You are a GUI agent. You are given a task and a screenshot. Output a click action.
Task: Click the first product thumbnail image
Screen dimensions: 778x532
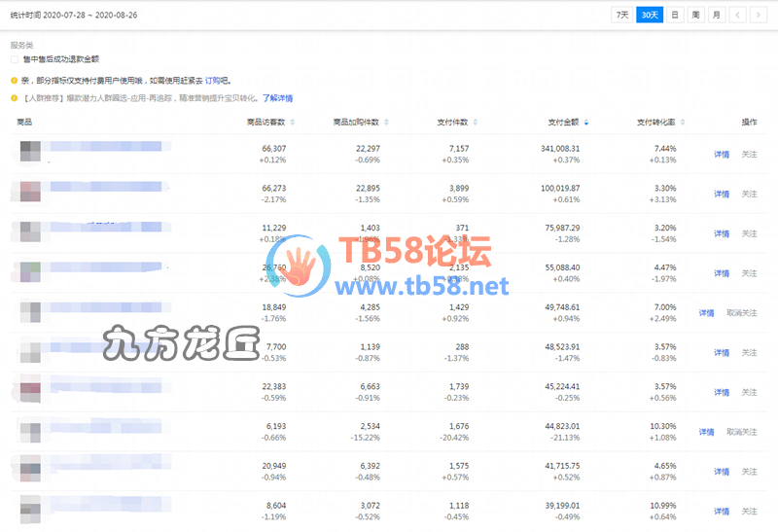coord(30,151)
